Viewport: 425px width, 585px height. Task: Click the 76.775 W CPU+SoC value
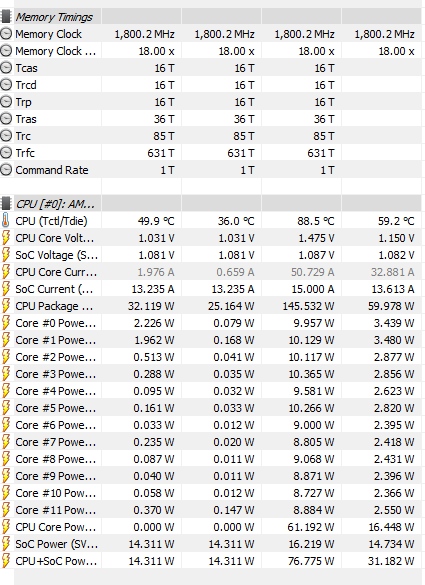[x=311, y=561]
